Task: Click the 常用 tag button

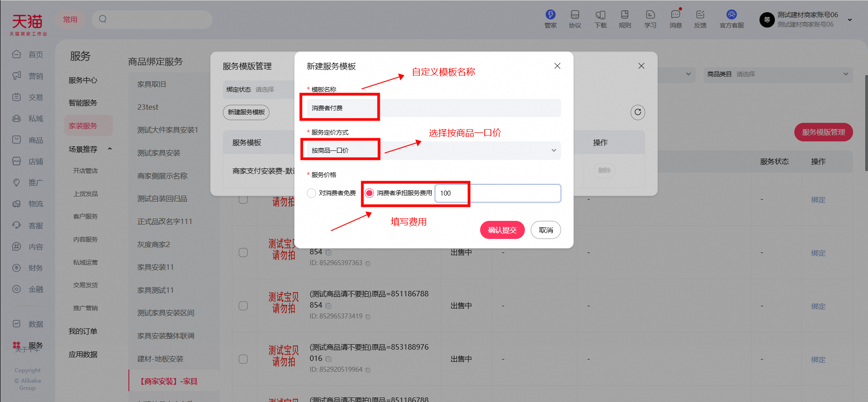Action: 70,19
